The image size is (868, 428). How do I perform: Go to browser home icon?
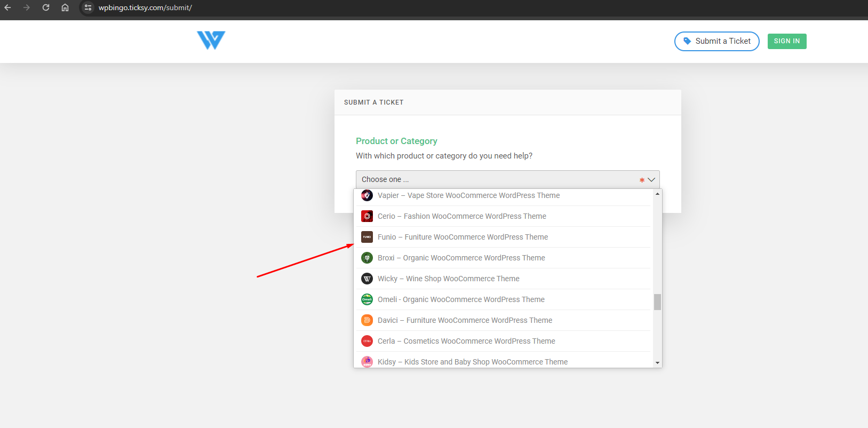coord(65,7)
